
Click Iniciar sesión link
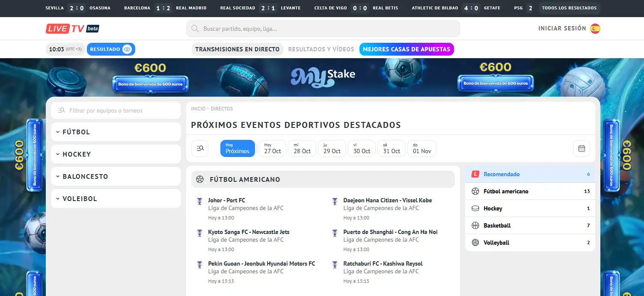click(562, 28)
